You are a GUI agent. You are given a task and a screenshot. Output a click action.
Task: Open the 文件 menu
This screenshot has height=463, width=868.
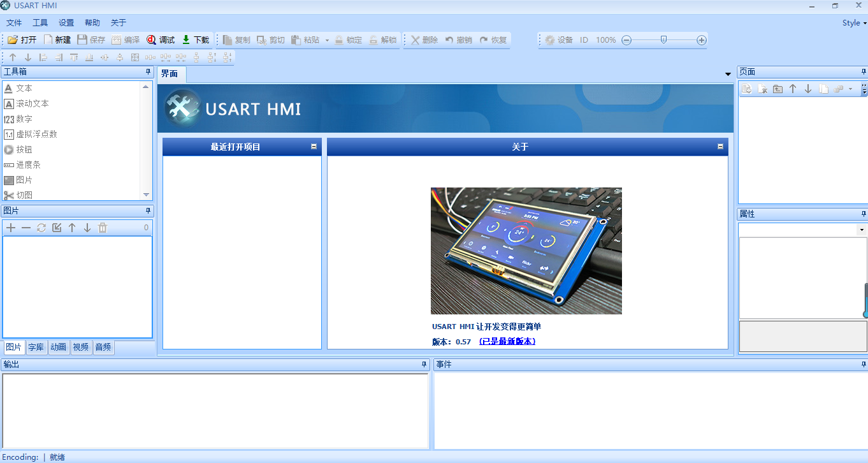14,23
